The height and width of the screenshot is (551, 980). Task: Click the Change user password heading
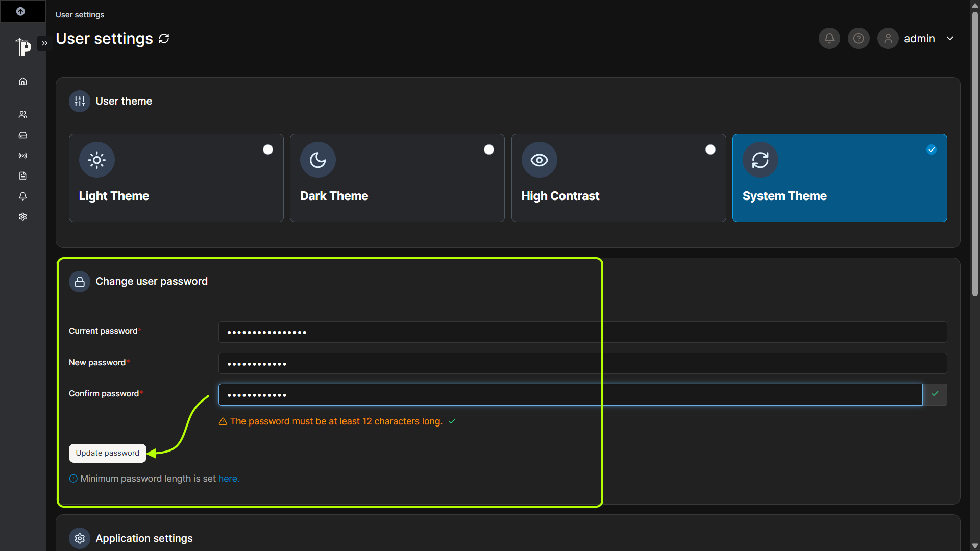152,281
